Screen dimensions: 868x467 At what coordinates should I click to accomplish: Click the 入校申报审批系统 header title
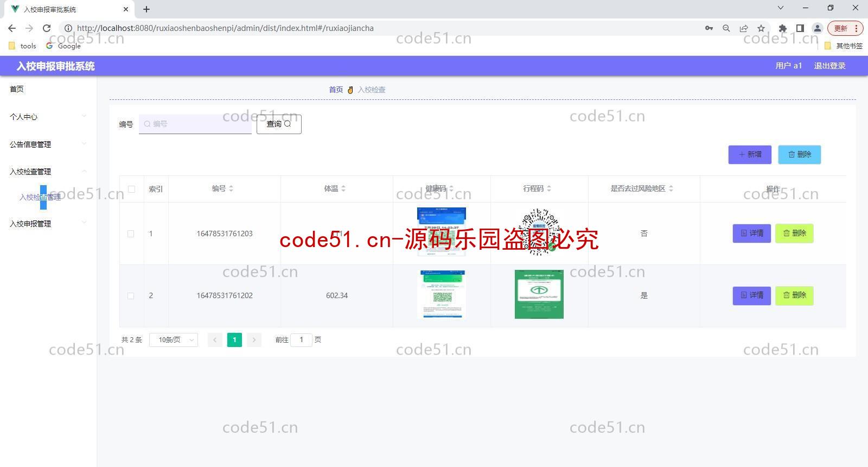tap(56, 66)
